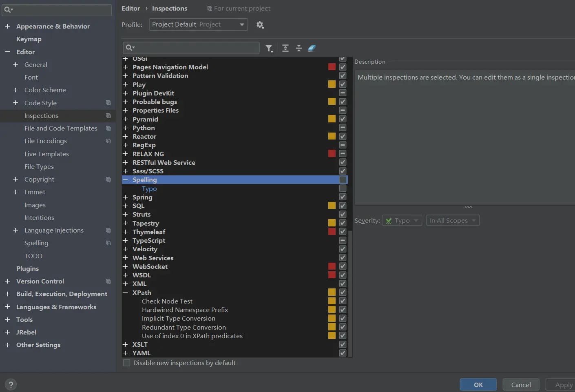Open the Plugins settings page
Screen dimensions: 575x392
click(28, 268)
